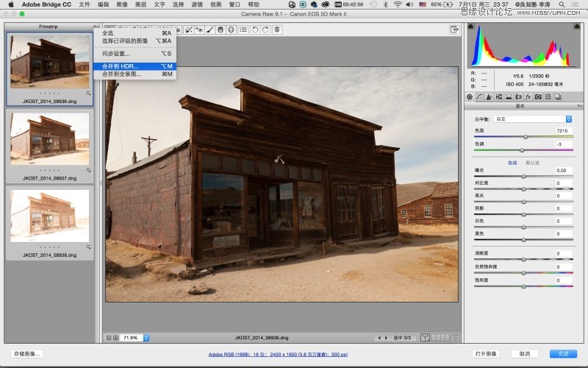Click the 打开图像 button
Screen dimensions: 588x368
[486, 354]
